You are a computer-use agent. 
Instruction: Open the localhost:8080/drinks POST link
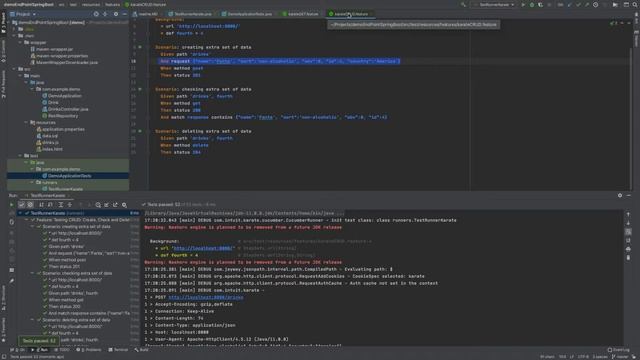[206, 297]
